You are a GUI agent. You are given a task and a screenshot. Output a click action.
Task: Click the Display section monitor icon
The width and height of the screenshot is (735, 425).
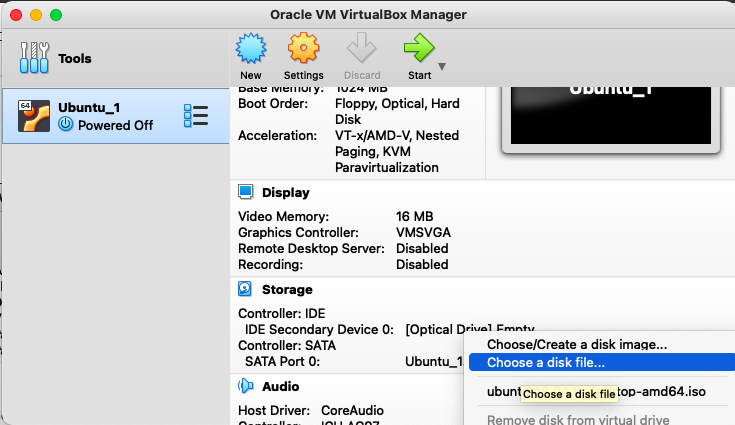pos(246,192)
